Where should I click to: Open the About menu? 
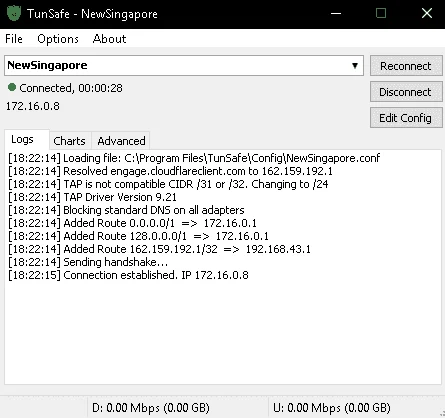(x=109, y=39)
